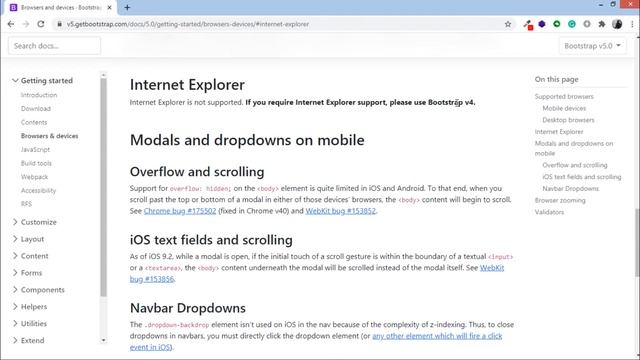Screen dimensions: 640x360
Task: Open the Build tools docs page
Action: coord(36,163)
